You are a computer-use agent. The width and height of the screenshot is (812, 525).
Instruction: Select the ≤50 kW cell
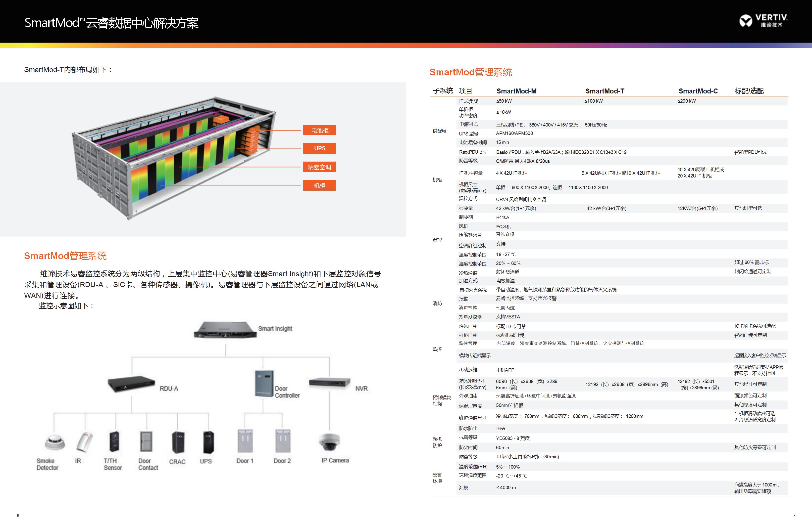click(504, 101)
